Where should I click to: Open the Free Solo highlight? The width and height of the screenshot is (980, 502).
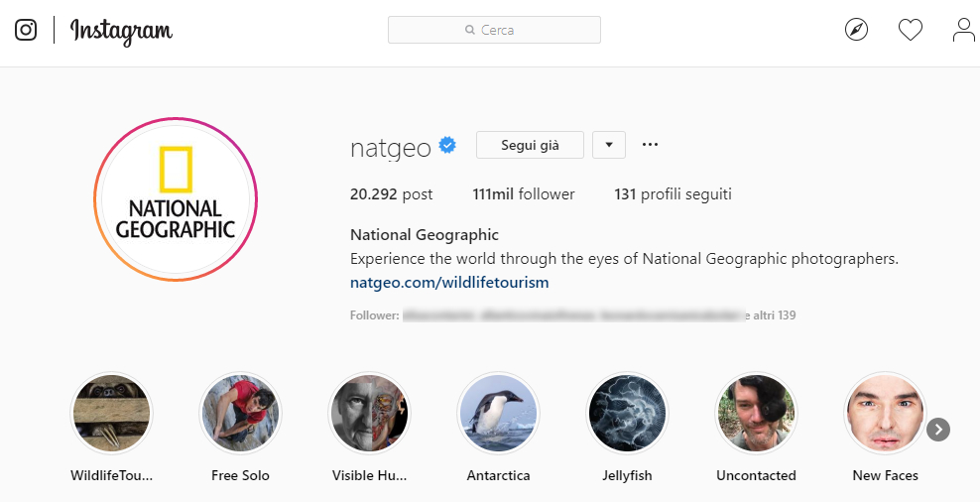(x=240, y=413)
